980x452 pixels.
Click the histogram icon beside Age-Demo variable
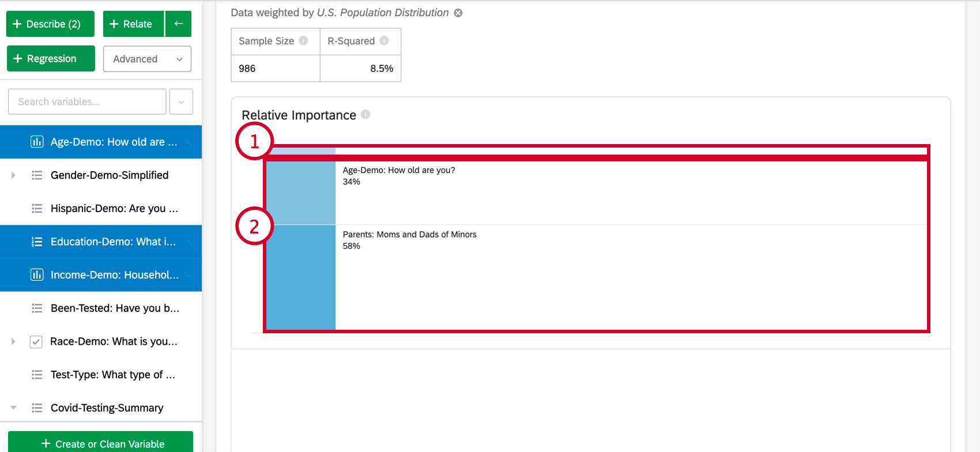pyautogui.click(x=37, y=142)
